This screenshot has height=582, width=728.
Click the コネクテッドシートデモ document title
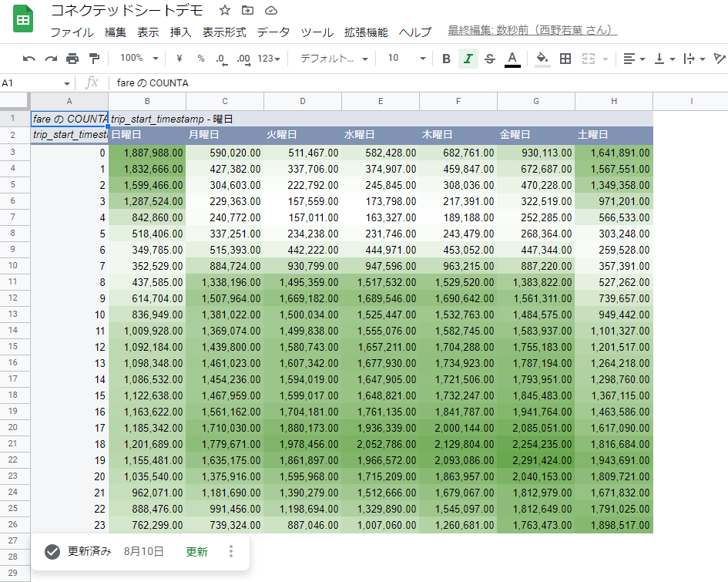coord(127,10)
